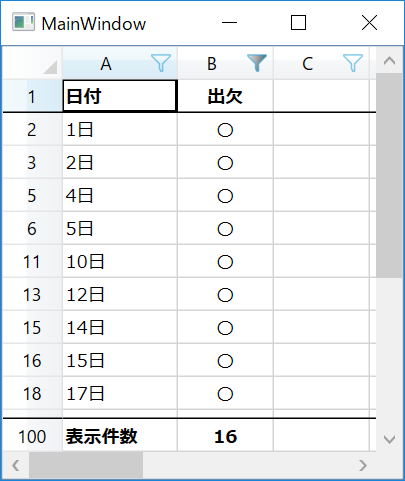
Task: Select row header 1
Action: (32, 96)
